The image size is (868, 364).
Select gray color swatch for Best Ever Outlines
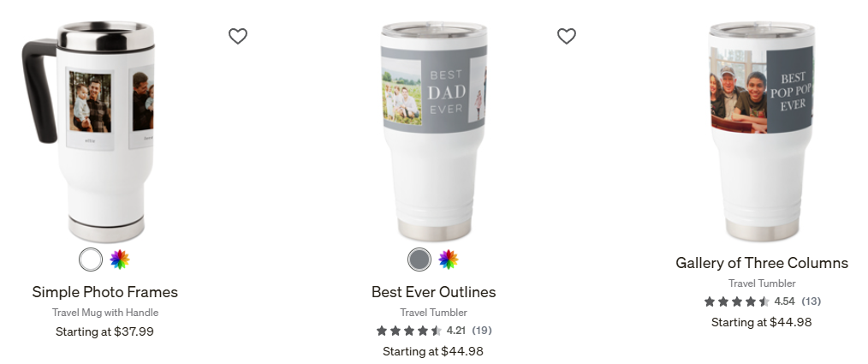click(x=419, y=260)
